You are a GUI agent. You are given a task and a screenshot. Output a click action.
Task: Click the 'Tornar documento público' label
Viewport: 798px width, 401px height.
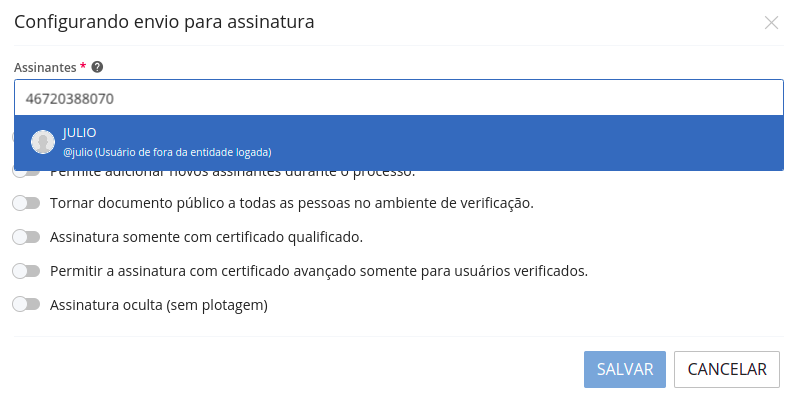point(291,203)
